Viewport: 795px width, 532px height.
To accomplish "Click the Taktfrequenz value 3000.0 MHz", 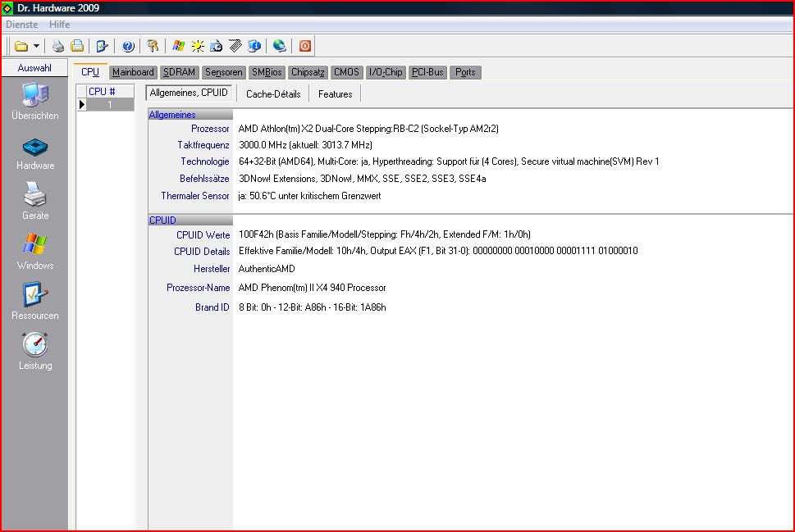I will tap(305, 145).
